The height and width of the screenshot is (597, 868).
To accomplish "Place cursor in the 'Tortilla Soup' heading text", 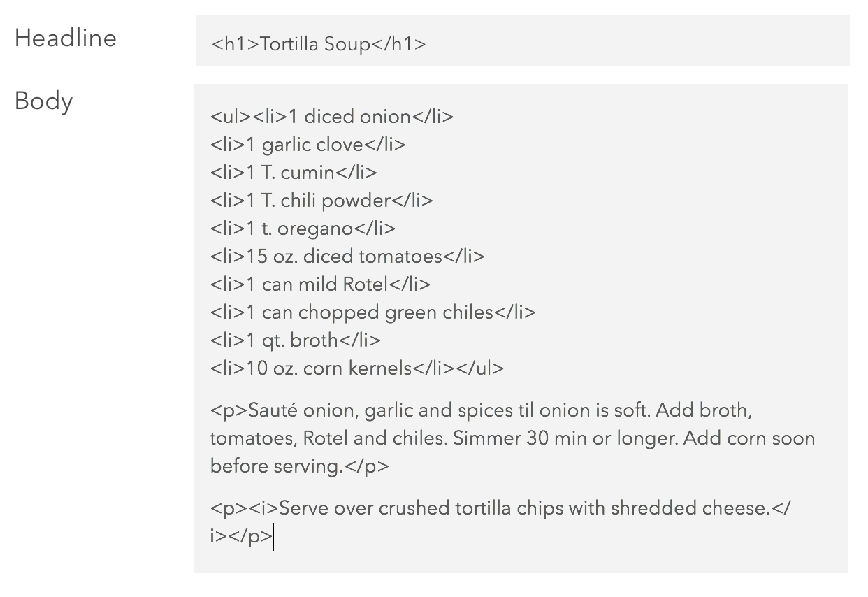I will (315, 44).
